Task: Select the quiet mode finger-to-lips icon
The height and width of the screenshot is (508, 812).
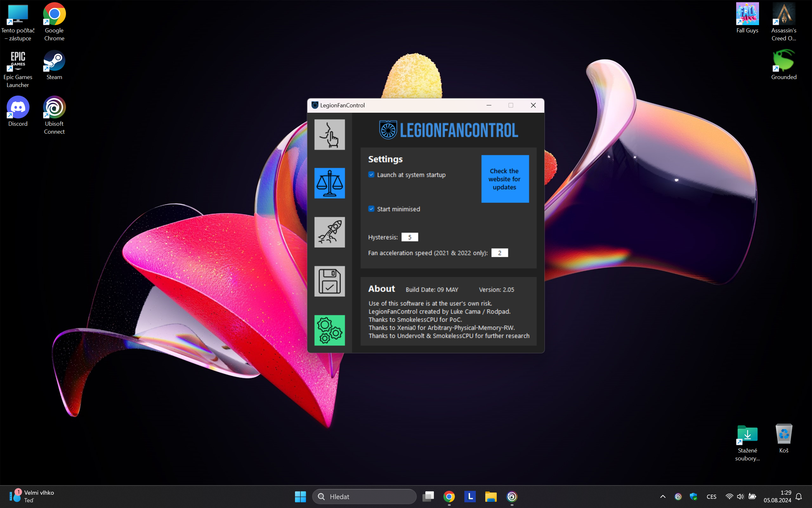Action: tap(330, 134)
